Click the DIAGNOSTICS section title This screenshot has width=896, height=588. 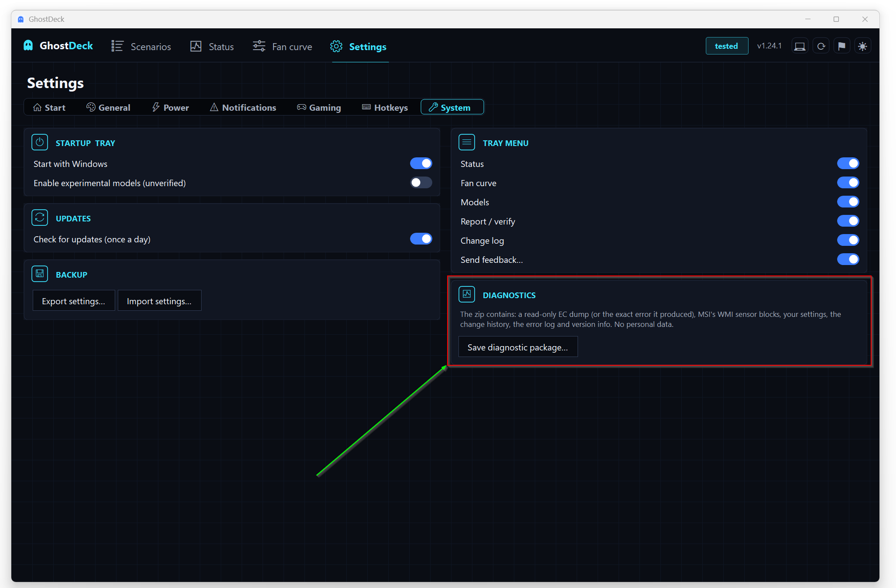pyautogui.click(x=509, y=295)
